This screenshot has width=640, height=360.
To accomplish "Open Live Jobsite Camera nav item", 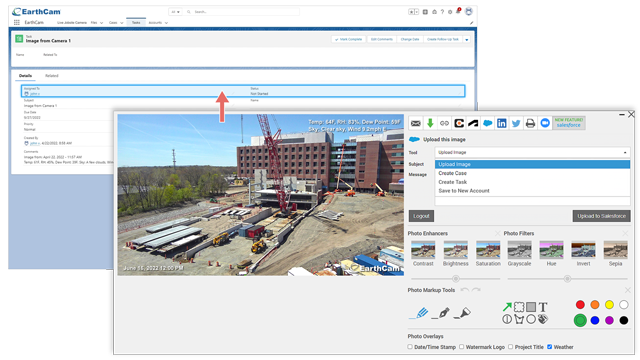I will (x=72, y=23).
